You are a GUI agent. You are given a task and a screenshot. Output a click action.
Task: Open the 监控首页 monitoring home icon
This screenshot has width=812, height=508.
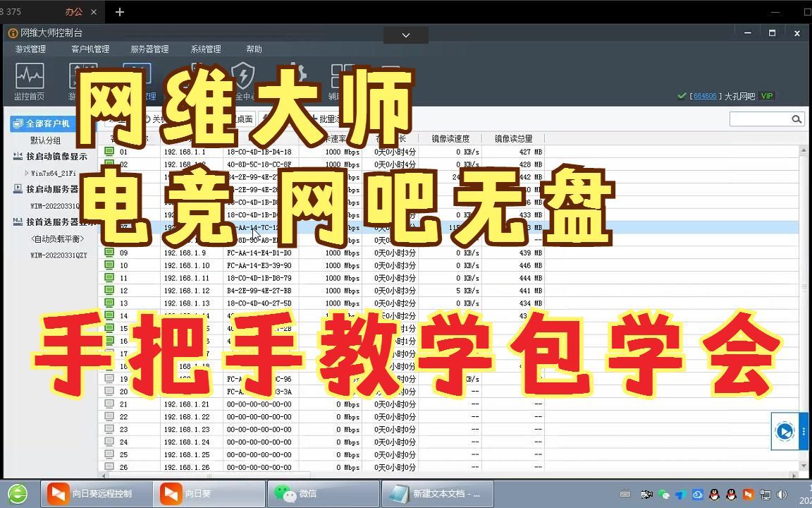pyautogui.click(x=30, y=81)
